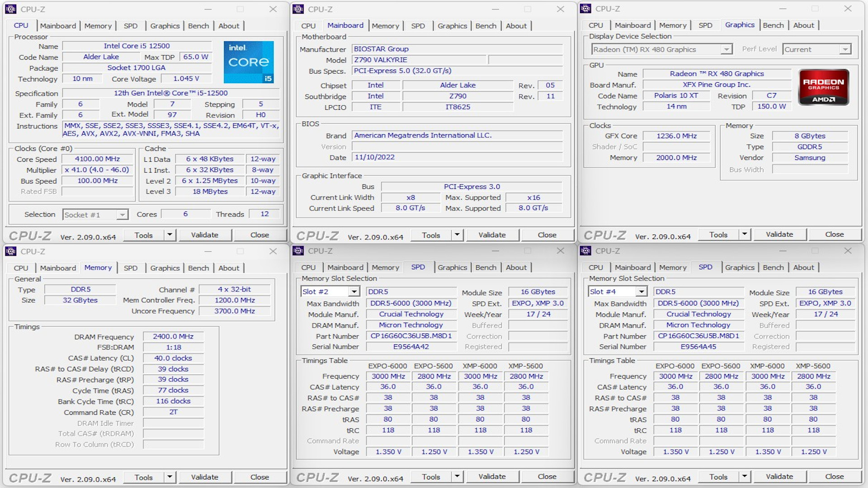
Task: Click the CPU-Z app icon in the Slot #4 SPD window
Action: [586, 251]
